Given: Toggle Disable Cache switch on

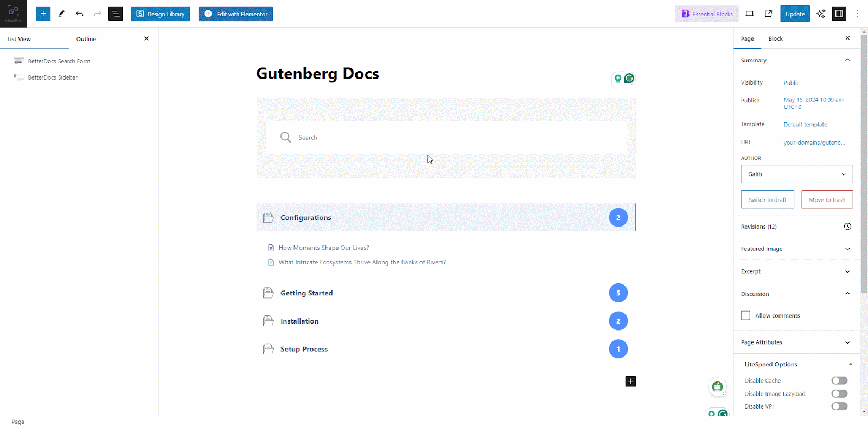Looking at the screenshot, I should [838, 380].
